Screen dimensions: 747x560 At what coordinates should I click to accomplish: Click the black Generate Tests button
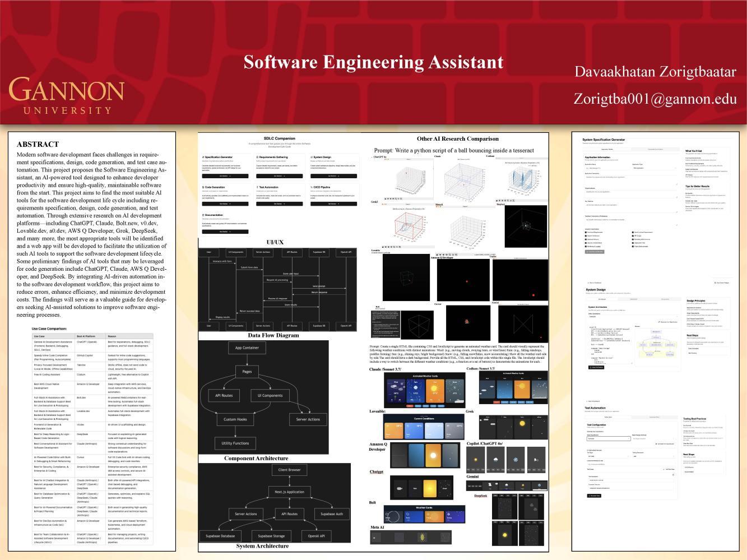coord(595,496)
